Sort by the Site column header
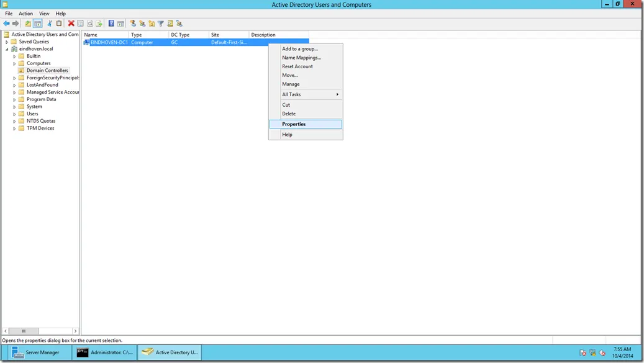 point(229,35)
